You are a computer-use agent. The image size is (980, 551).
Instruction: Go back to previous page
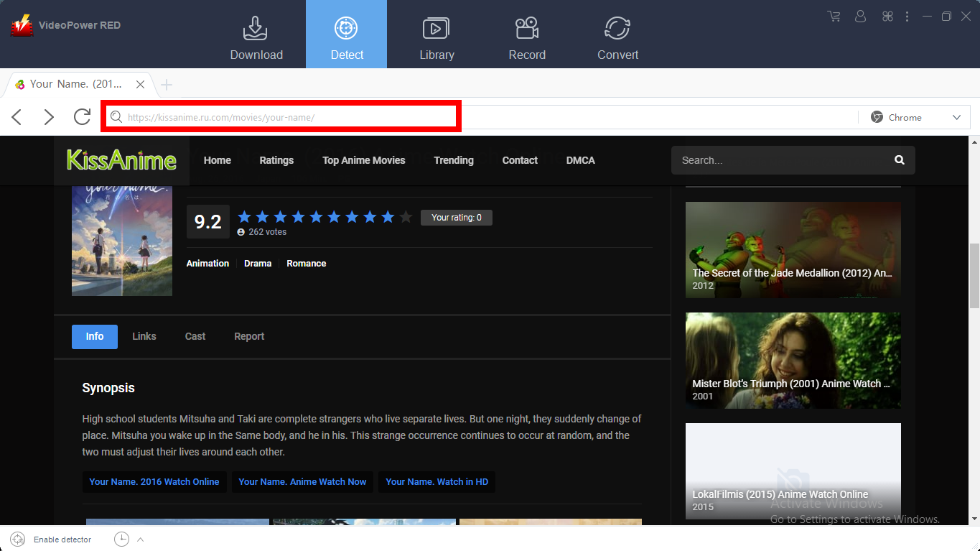click(17, 117)
